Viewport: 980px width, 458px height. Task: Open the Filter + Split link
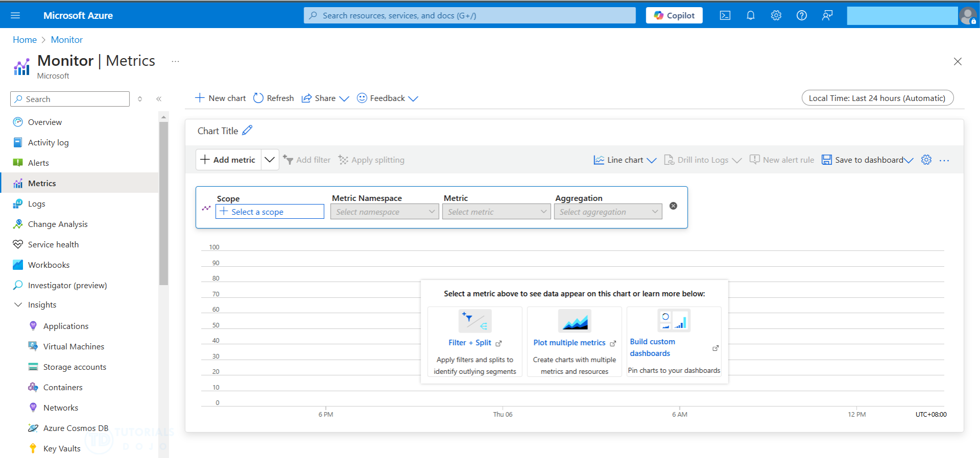coord(470,343)
